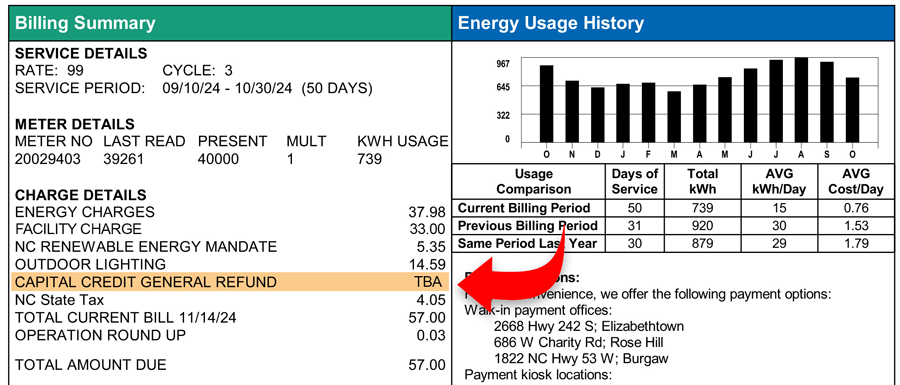Click the 57.00 beside TOTAL AMOUNT DUE
The image size is (900, 385).
pos(426,365)
